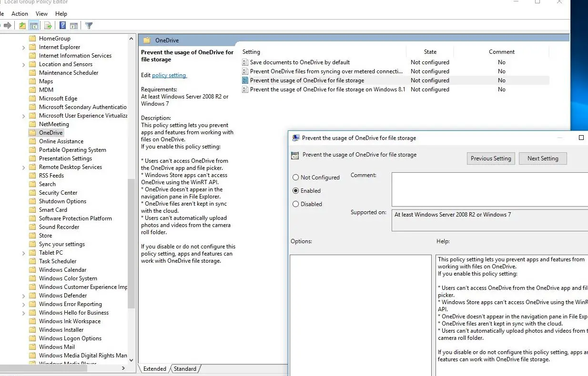Expand the Remote Desktop Services node

pyautogui.click(x=23, y=167)
